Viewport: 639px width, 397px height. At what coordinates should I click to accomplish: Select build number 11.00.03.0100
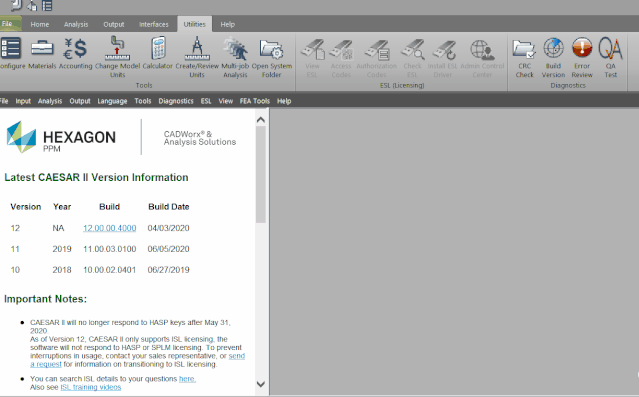(110, 249)
